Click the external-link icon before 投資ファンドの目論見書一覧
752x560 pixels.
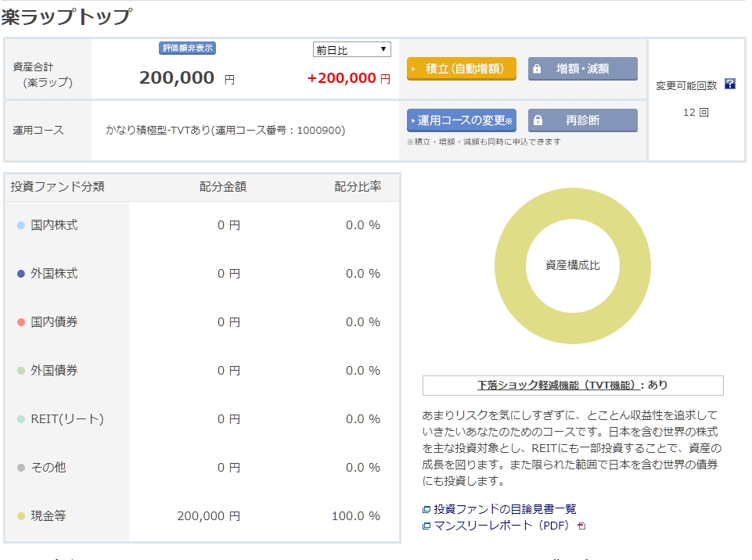[426, 510]
